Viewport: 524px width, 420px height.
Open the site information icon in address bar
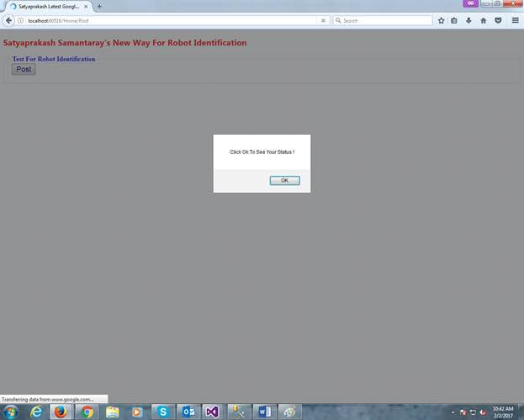[20, 21]
